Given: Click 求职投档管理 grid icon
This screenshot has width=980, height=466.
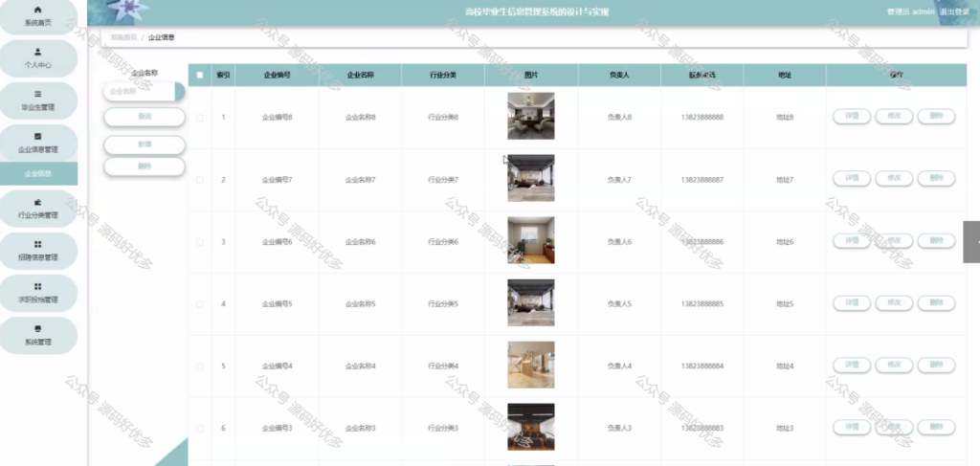Looking at the screenshot, I should coord(37,286).
